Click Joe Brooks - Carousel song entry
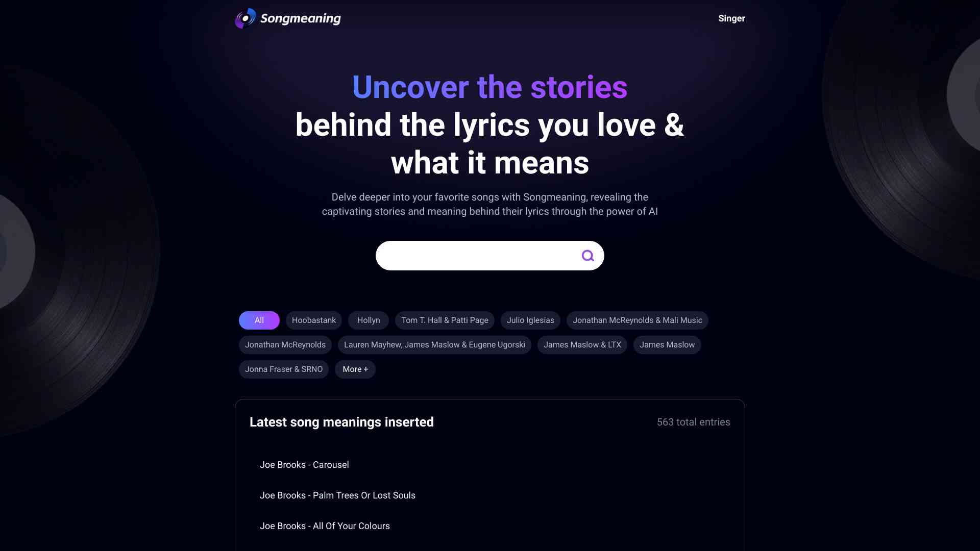This screenshot has height=551, width=980. [304, 465]
